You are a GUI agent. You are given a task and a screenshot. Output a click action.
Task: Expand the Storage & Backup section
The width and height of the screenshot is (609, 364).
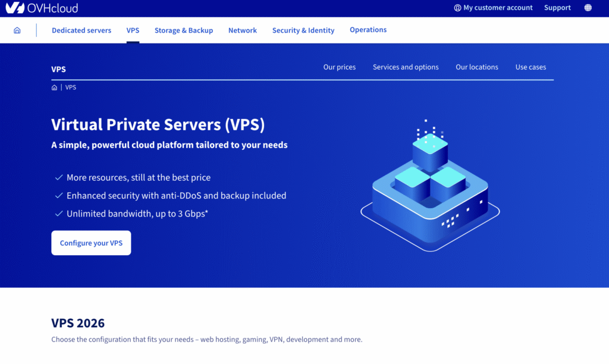[x=183, y=30]
